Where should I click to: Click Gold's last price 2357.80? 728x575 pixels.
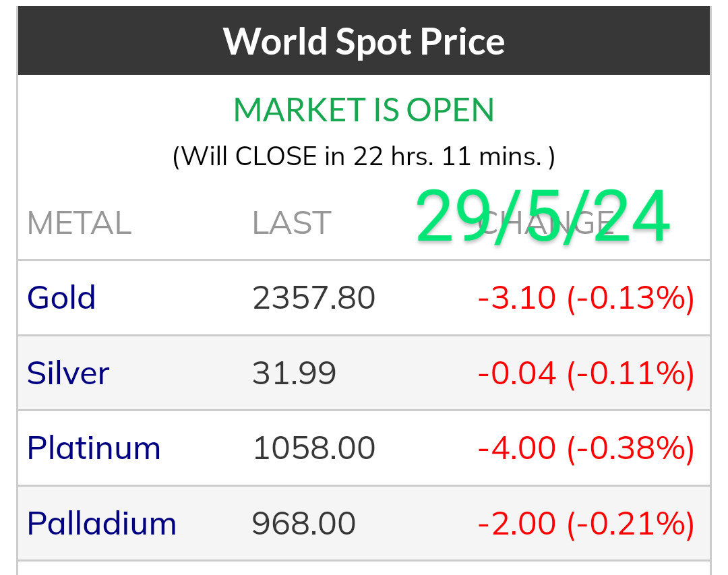point(313,298)
